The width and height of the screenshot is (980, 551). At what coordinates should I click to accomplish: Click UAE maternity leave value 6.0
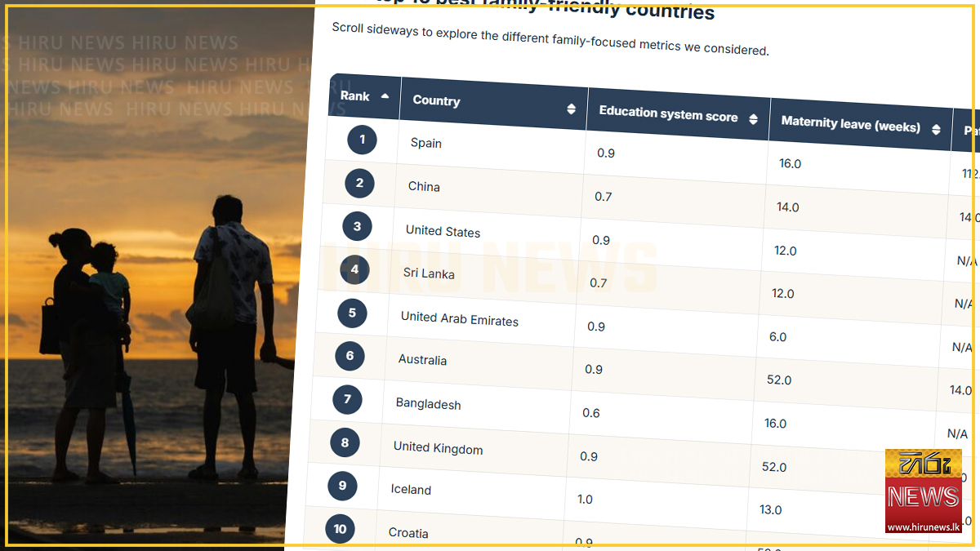click(x=778, y=336)
